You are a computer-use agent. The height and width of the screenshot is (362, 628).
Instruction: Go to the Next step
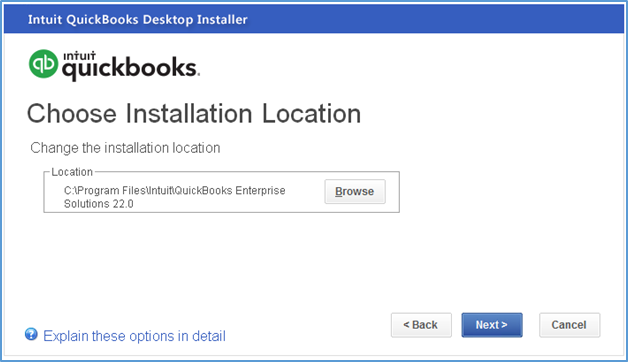pos(492,325)
